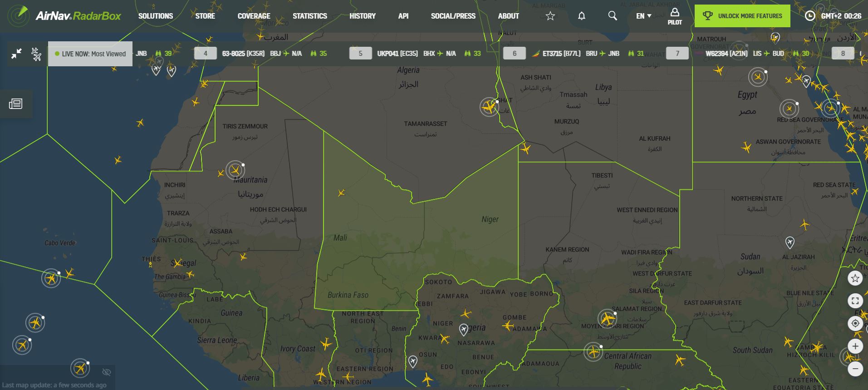Click the search magnifier icon
The width and height of the screenshot is (868, 390).
(612, 16)
